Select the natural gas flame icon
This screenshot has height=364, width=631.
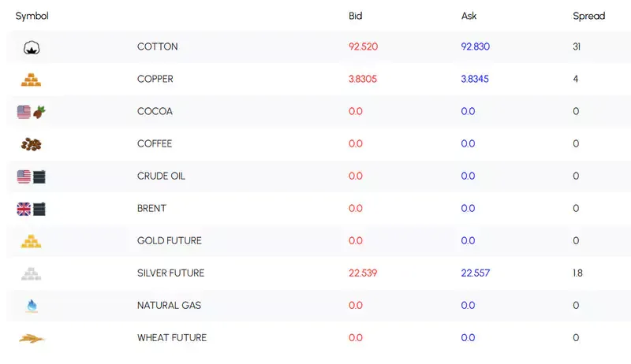[32, 306]
